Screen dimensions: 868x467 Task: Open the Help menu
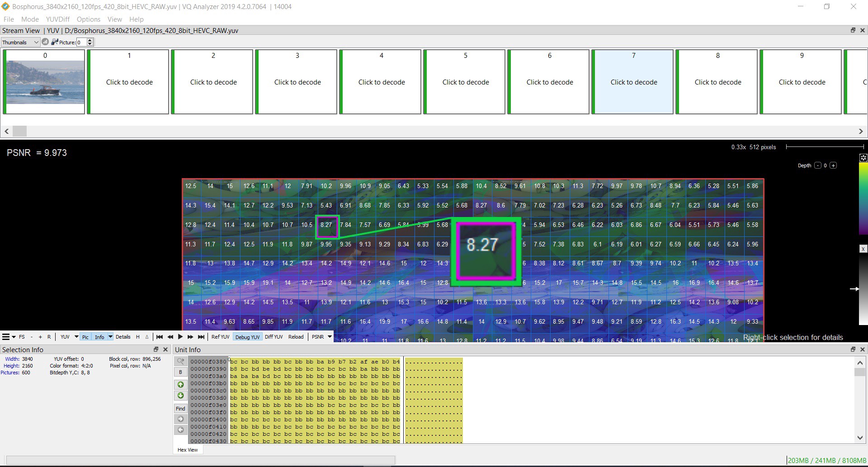point(136,19)
